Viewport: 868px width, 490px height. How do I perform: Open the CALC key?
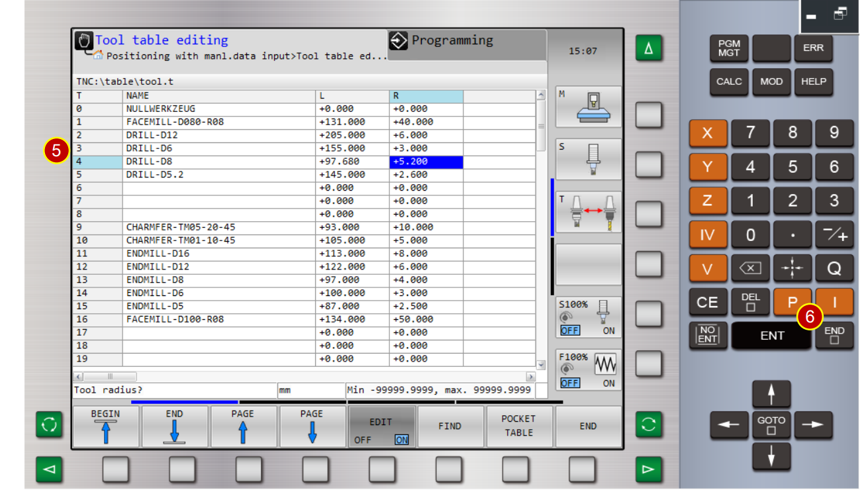729,81
